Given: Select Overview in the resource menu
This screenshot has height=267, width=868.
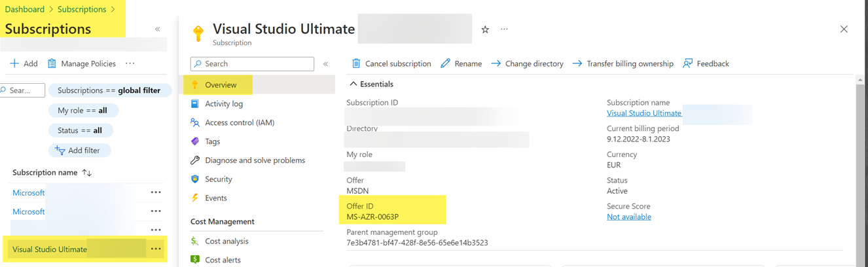Looking at the screenshot, I should point(221,84).
